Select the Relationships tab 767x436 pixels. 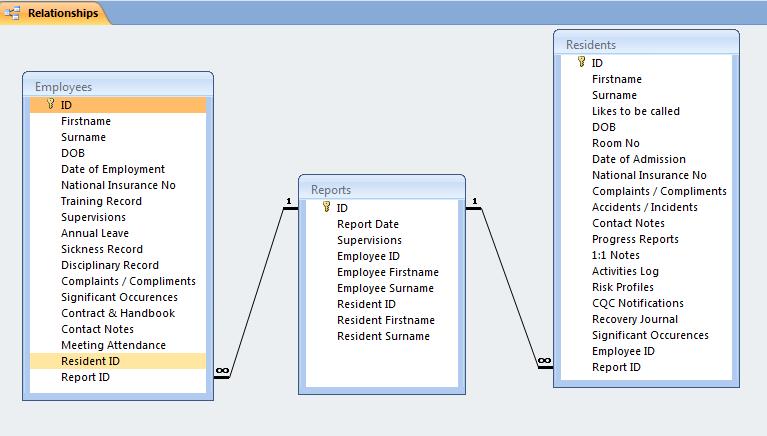tap(62, 14)
